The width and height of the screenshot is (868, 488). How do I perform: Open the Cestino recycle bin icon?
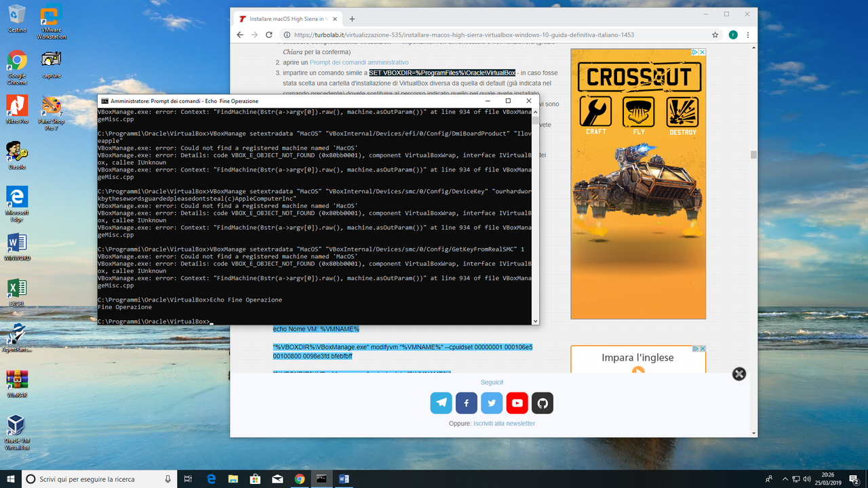(17, 19)
